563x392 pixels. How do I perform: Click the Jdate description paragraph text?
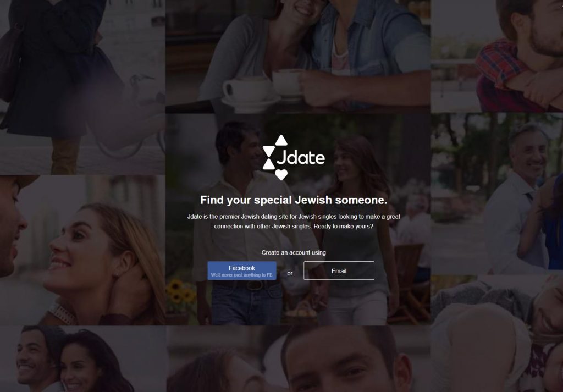pyautogui.click(x=294, y=222)
